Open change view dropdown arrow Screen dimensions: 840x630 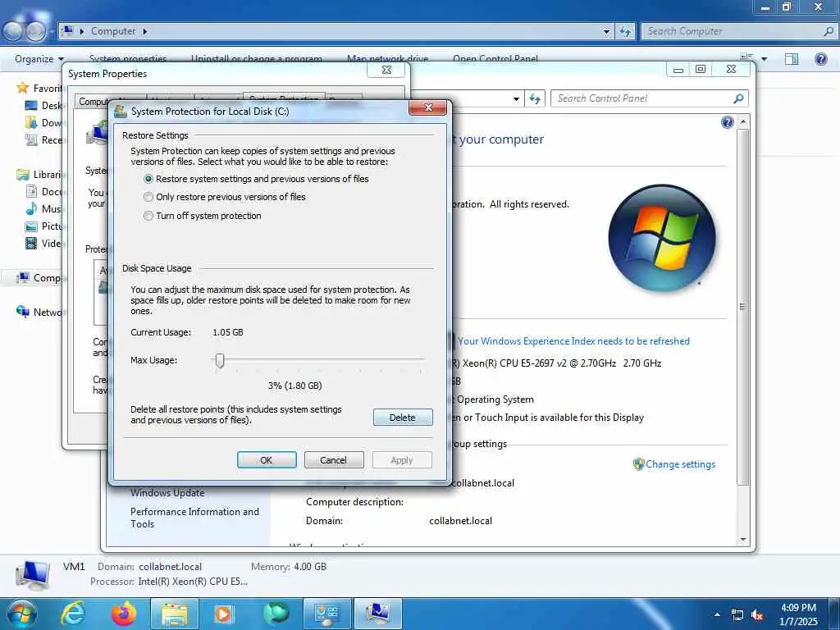[x=764, y=59]
